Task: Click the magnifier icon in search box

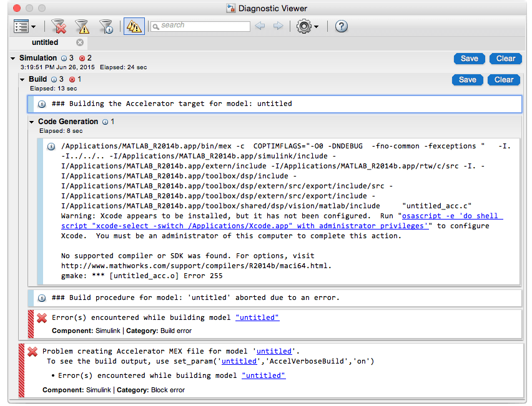Action: click(x=155, y=26)
